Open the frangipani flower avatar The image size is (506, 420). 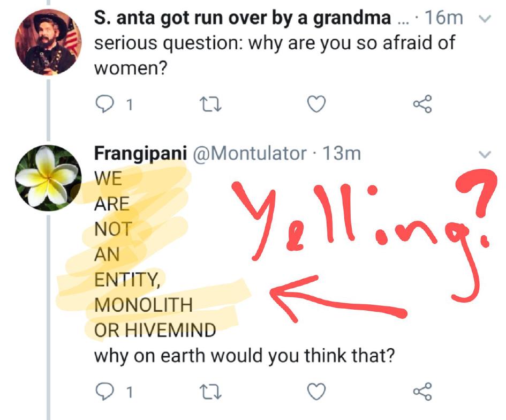click(48, 177)
